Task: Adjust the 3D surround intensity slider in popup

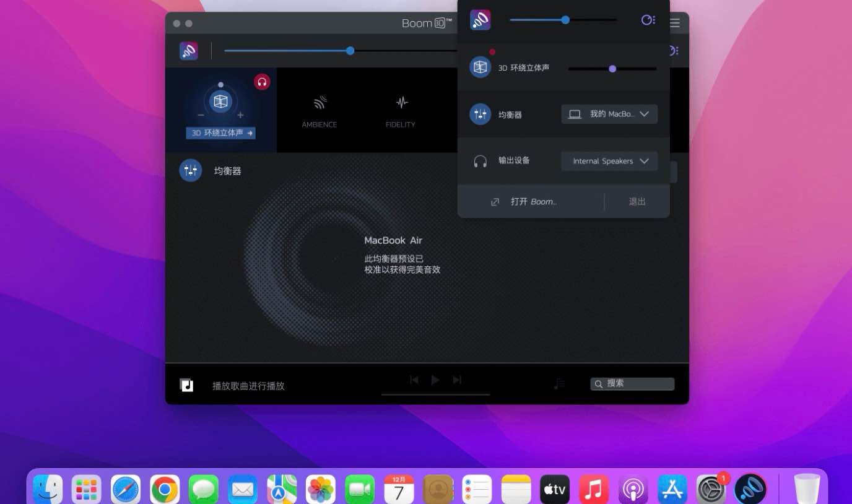Action: (612, 69)
